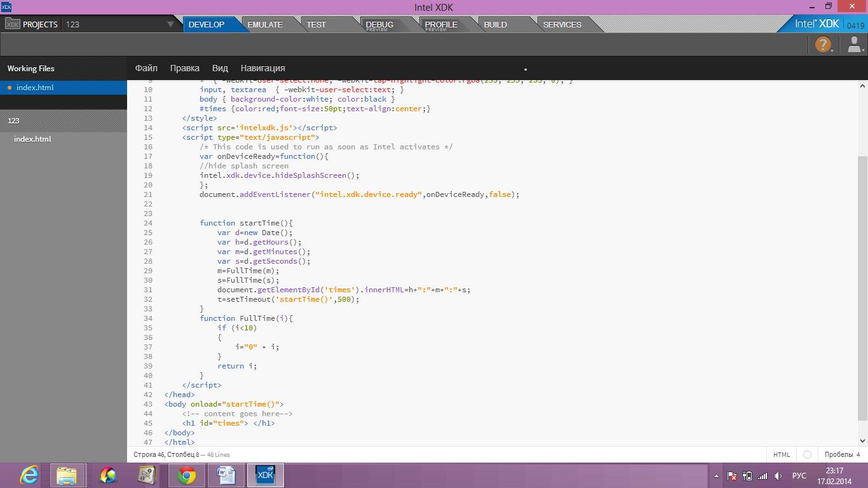Click the 't=setTimeout' code line
Image resolution: width=868 pixels, height=488 pixels.
click(x=288, y=299)
